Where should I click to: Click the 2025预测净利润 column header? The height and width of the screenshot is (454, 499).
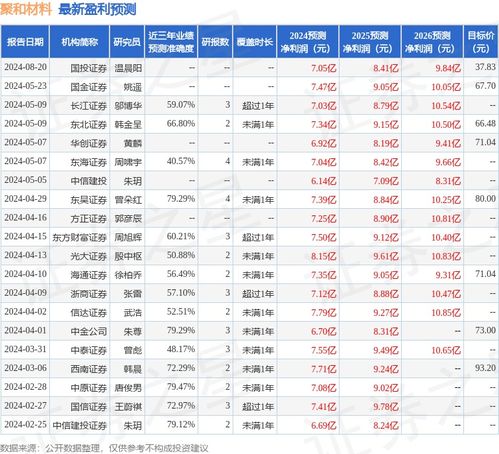pyautogui.click(x=370, y=42)
